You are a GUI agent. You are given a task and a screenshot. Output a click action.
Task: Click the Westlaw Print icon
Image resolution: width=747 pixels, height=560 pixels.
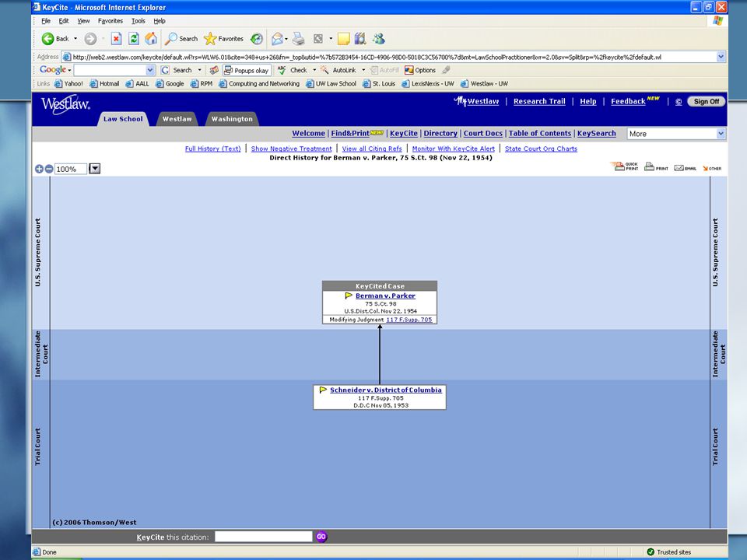coord(656,166)
